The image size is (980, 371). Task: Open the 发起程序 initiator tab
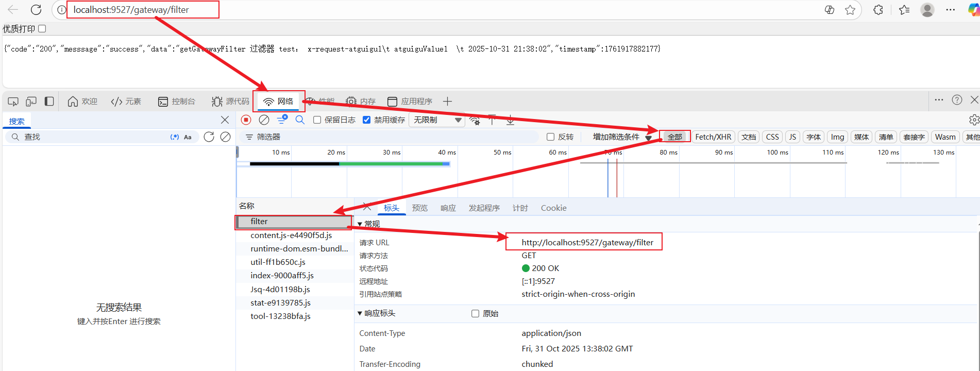[x=484, y=208]
